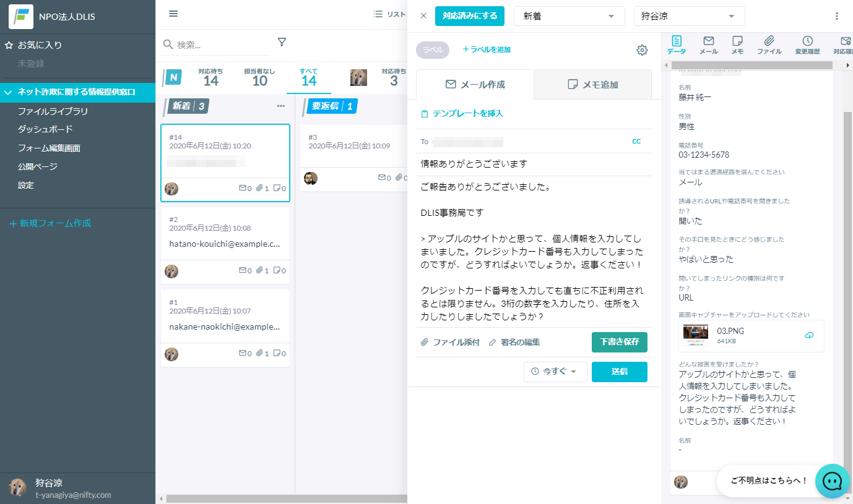Click the mail count icon on card #14

(x=243, y=188)
